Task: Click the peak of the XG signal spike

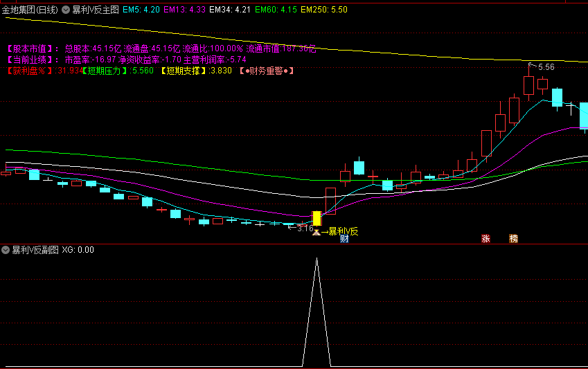Action: 317,259
